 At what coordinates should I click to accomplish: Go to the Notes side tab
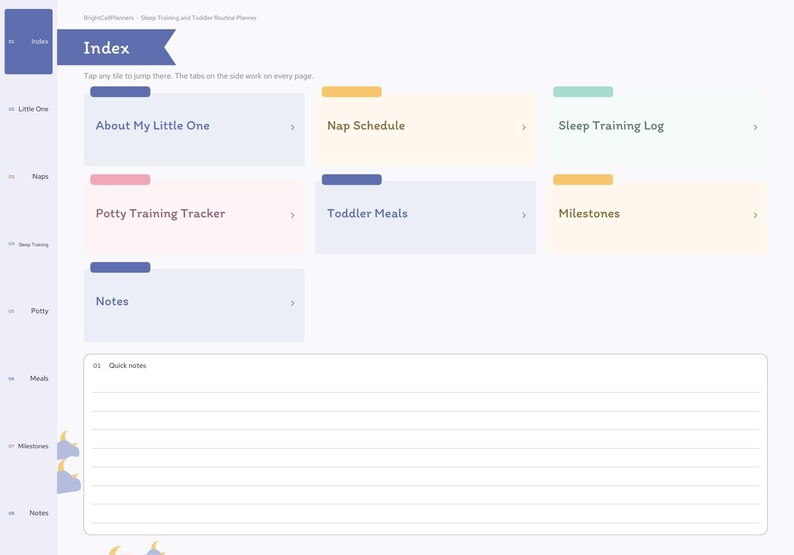(28, 513)
